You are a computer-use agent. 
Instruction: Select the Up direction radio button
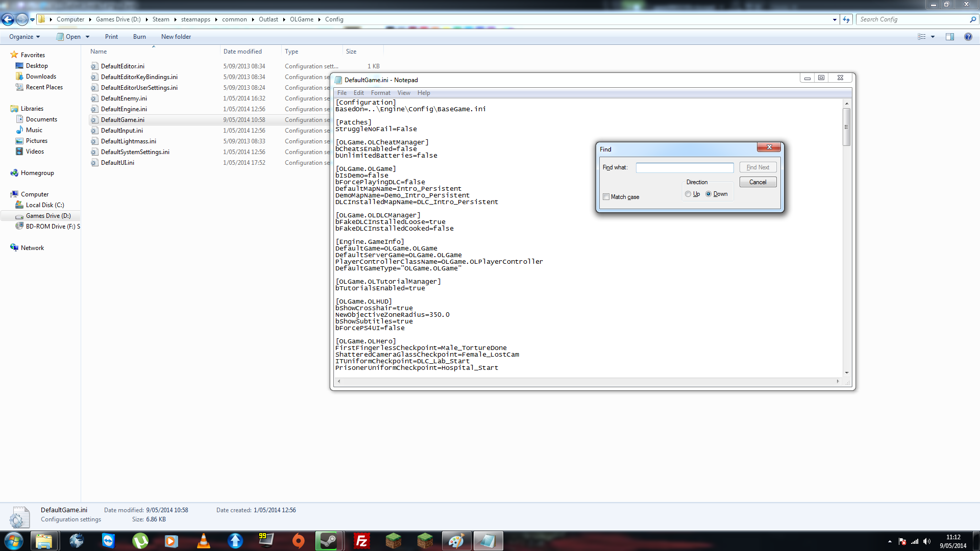(x=688, y=194)
